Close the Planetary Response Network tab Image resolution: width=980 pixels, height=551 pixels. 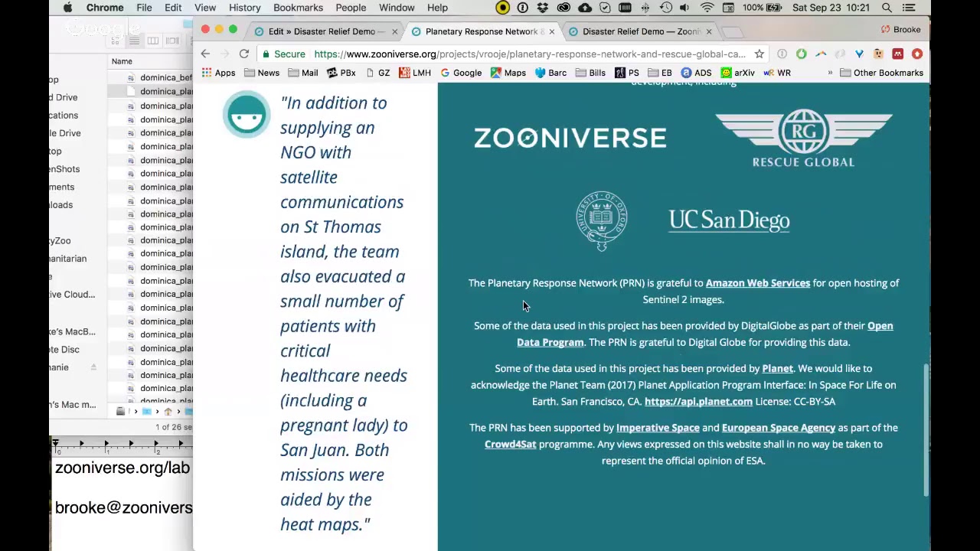coord(551,31)
